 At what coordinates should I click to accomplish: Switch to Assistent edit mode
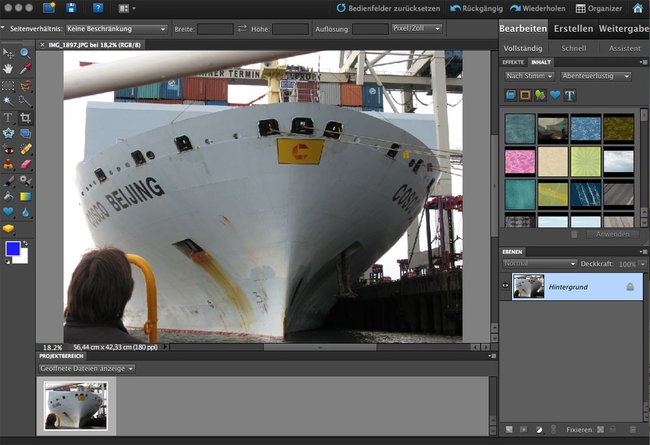tap(624, 48)
